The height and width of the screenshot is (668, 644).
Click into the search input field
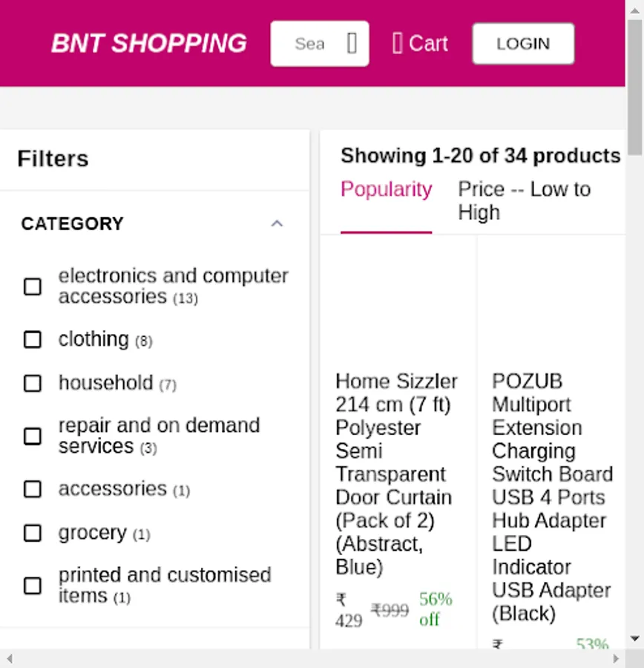click(x=309, y=44)
